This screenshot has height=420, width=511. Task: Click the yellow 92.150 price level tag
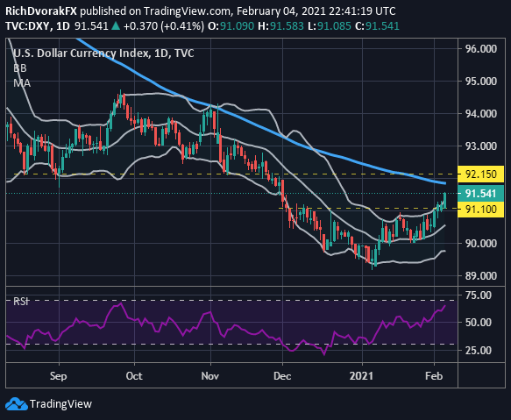click(480, 174)
